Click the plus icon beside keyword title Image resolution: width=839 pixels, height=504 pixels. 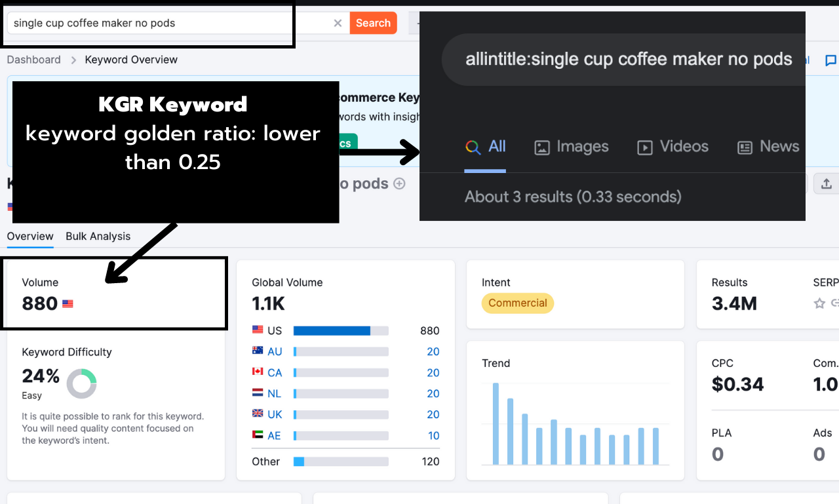[399, 184]
